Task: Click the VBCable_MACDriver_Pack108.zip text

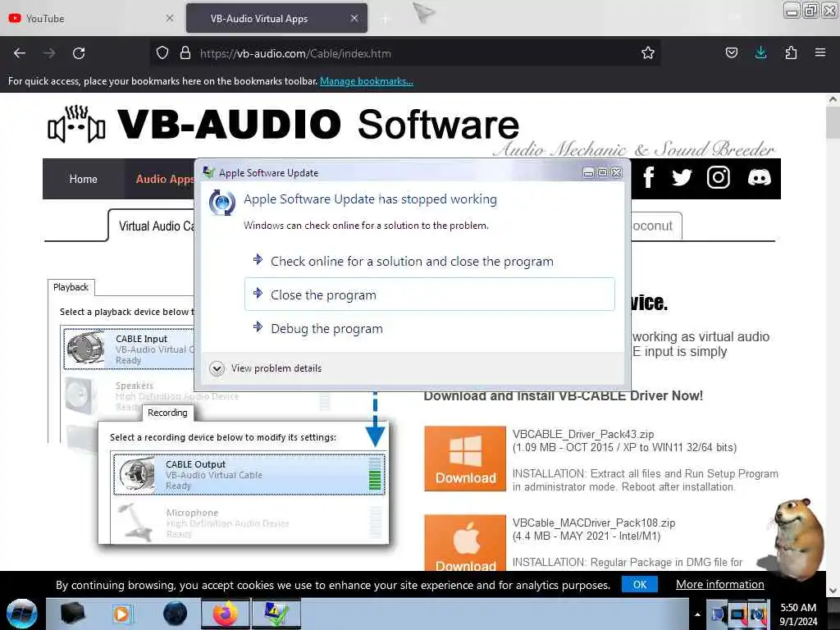Action: pyautogui.click(x=594, y=523)
